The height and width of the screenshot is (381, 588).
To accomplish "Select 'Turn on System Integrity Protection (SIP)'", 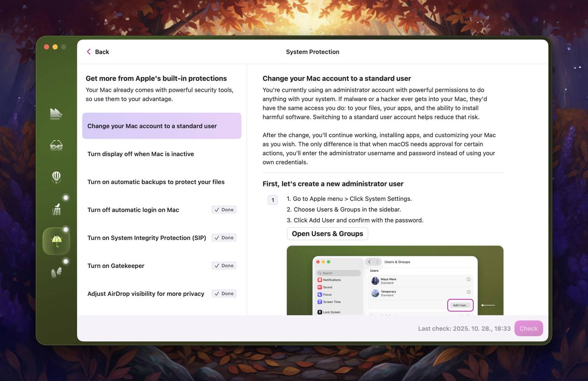I will pyautogui.click(x=162, y=238).
